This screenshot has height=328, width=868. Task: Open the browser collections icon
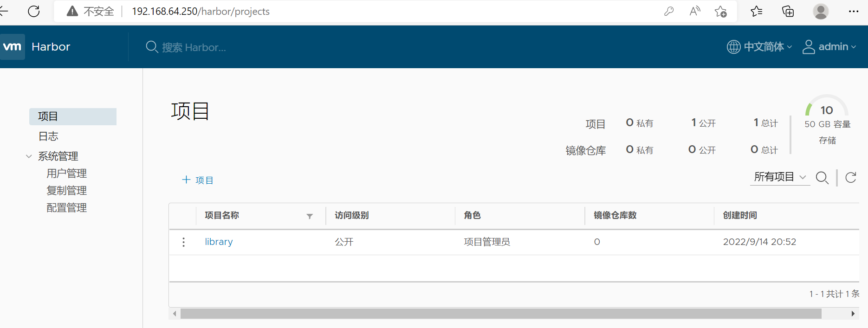pos(788,11)
